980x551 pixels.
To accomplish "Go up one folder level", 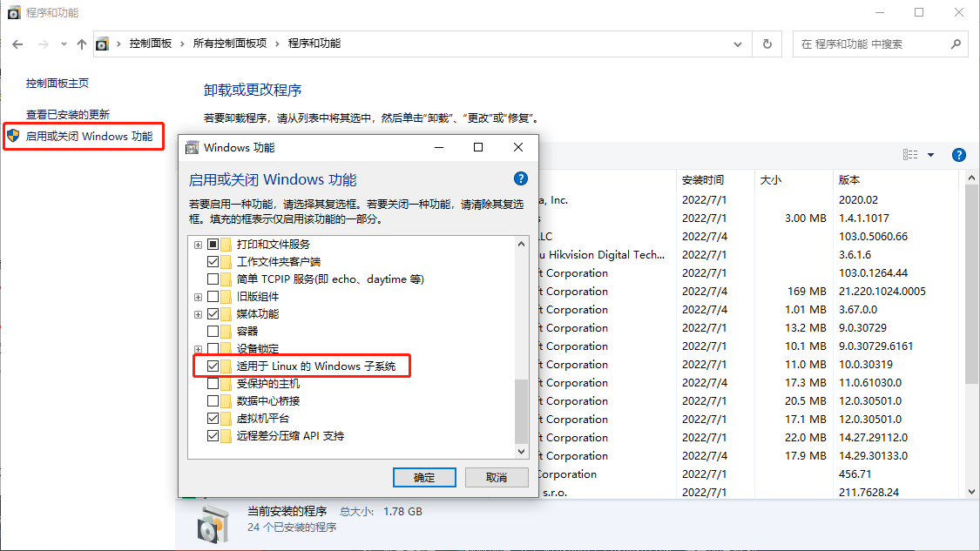I will coord(82,44).
